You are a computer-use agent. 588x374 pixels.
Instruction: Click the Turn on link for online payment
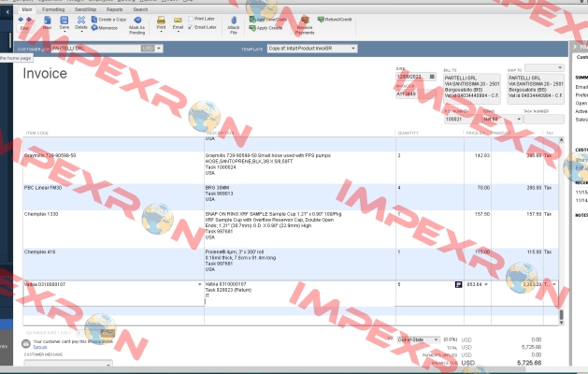(x=40, y=347)
